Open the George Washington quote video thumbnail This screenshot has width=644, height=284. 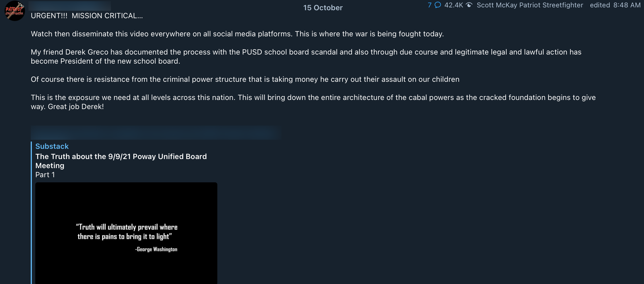pyautogui.click(x=126, y=233)
